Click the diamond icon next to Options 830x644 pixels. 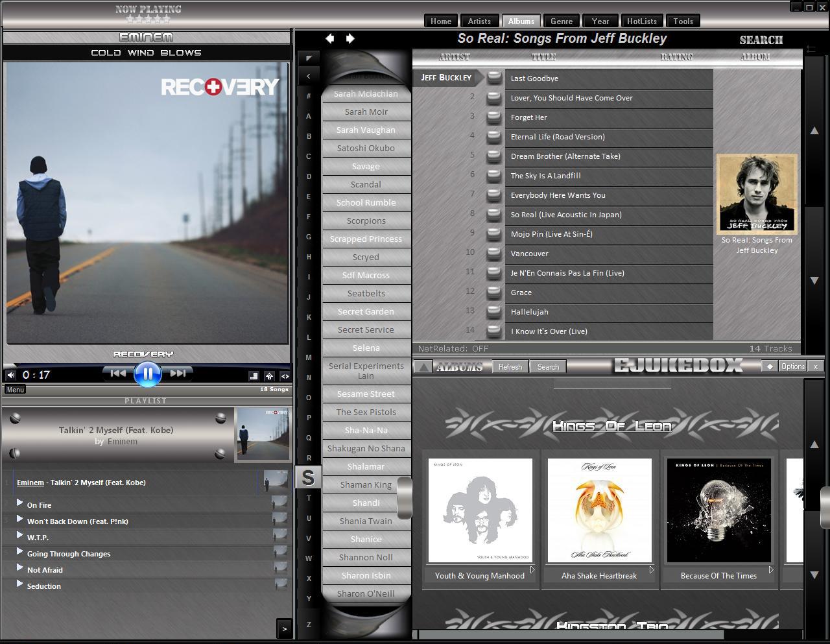tap(770, 366)
